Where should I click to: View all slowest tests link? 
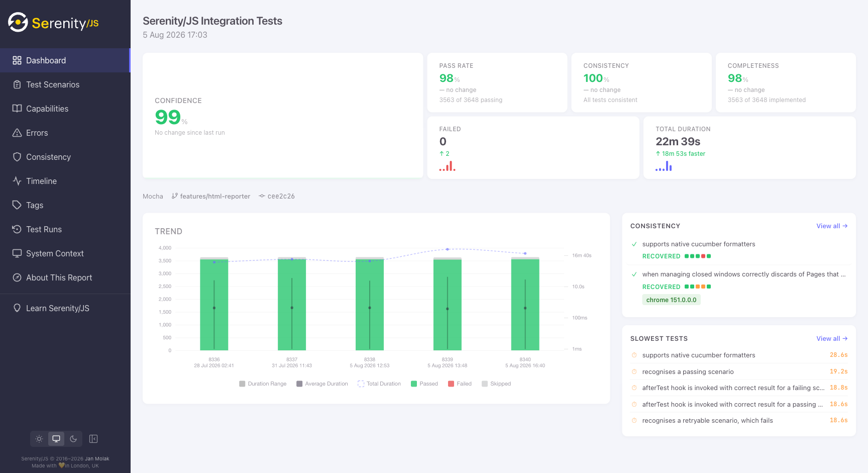pos(832,339)
